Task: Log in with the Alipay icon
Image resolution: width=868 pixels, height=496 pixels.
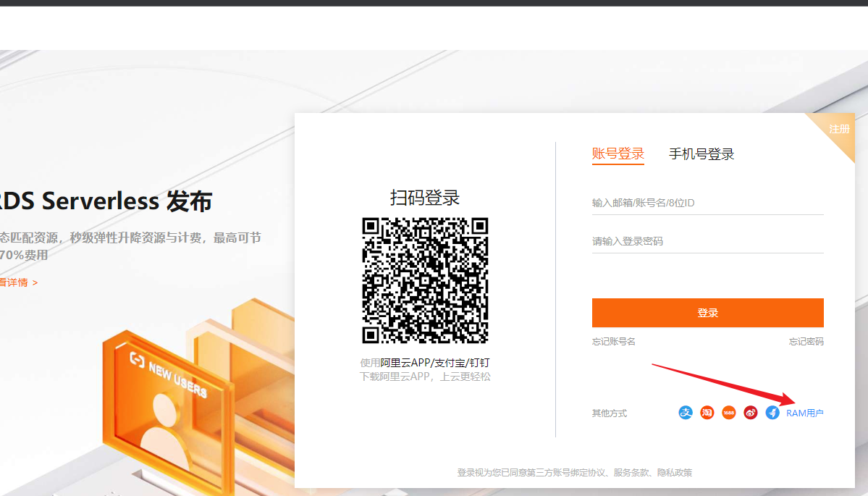Action: [x=686, y=413]
